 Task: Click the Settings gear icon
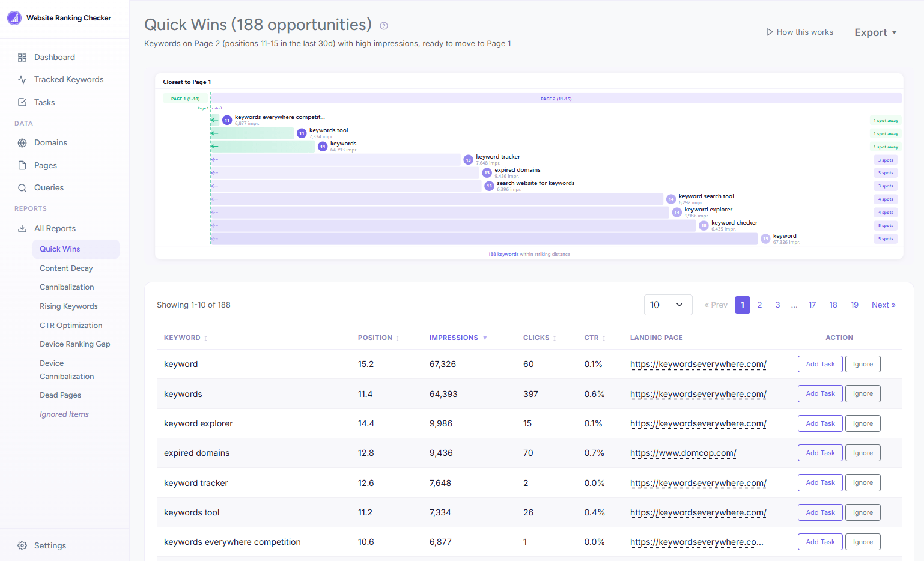click(22, 545)
